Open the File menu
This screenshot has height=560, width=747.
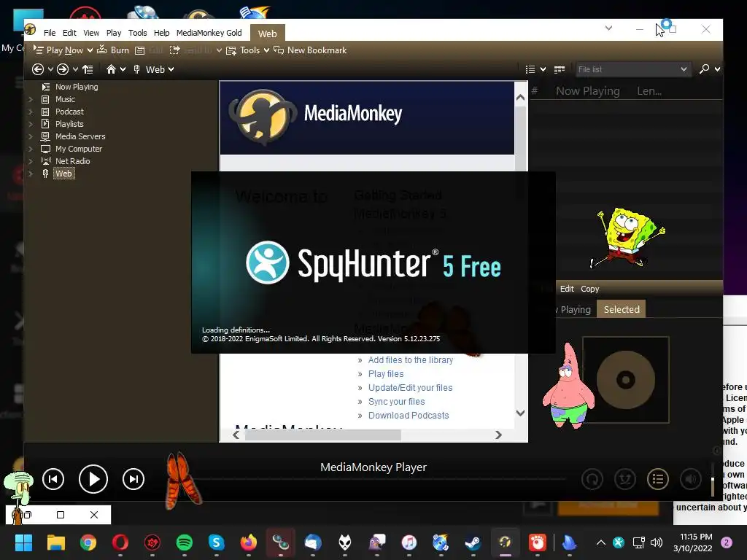[x=50, y=33]
